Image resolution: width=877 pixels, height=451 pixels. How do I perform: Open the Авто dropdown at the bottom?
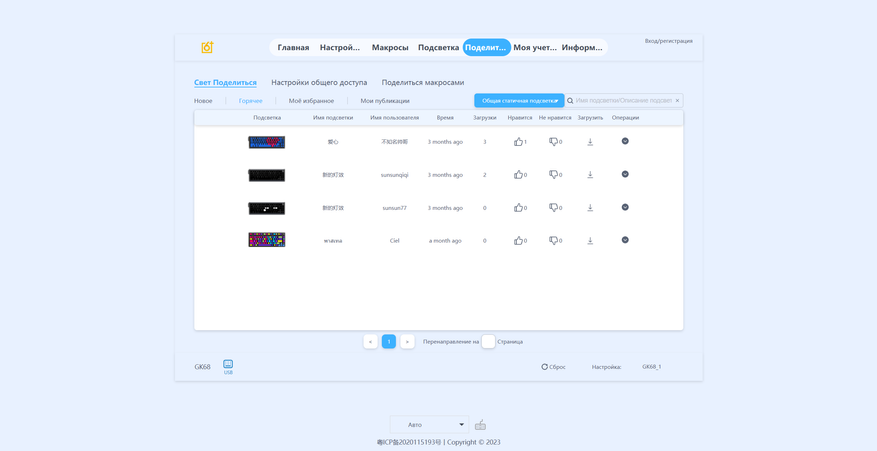[x=429, y=425]
